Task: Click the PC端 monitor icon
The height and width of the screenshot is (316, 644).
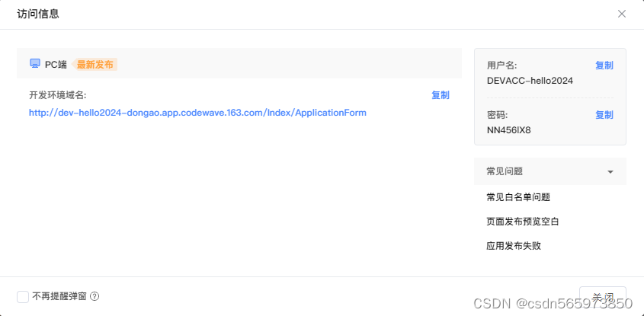Action: (35, 64)
